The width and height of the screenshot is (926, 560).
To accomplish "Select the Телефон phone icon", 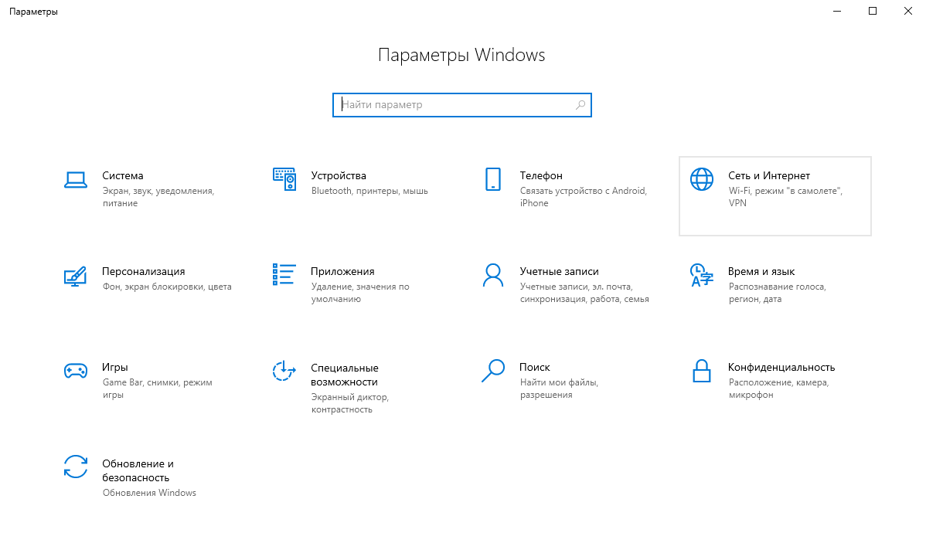I will pyautogui.click(x=492, y=179).
